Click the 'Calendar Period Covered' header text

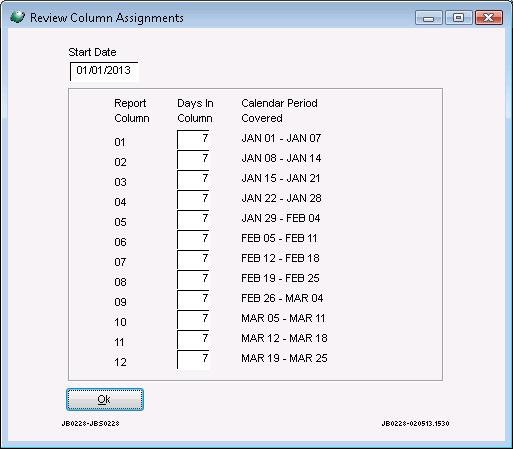tap(279, 111)
